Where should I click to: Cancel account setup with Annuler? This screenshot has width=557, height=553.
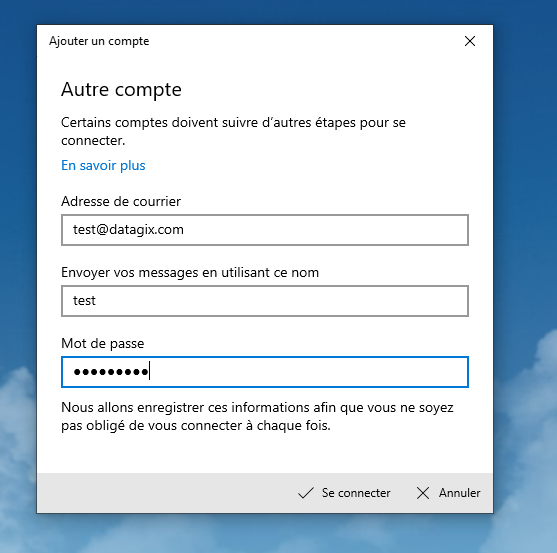click(448, 493)
